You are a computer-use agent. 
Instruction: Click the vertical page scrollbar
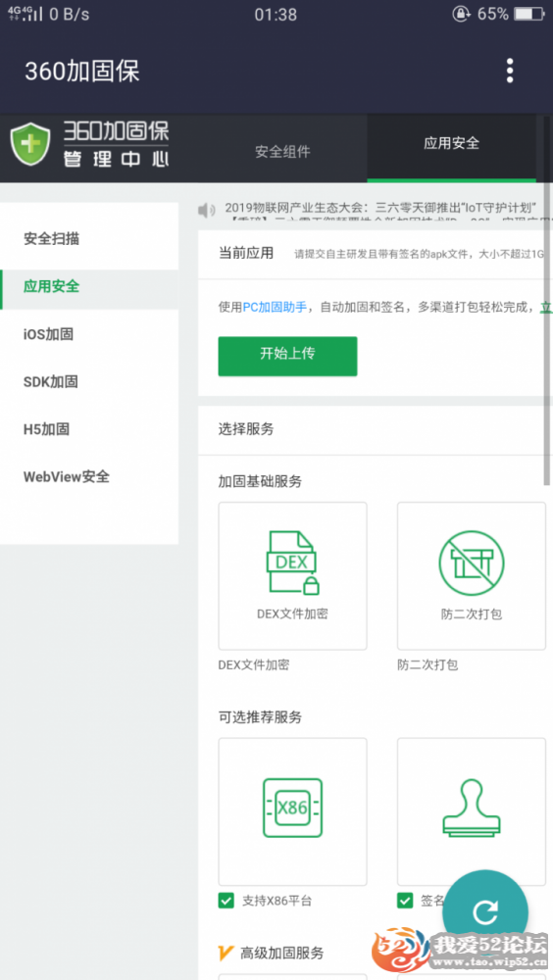coord(547,299)
